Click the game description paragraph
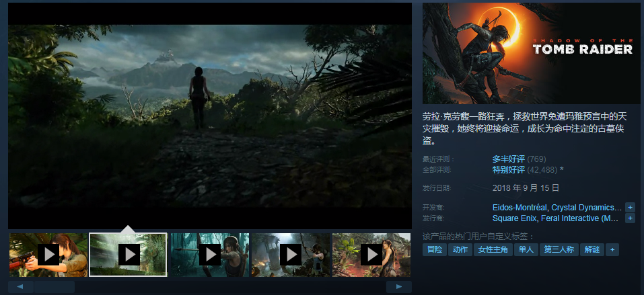 pyautogui.click(x=524, y=128)
